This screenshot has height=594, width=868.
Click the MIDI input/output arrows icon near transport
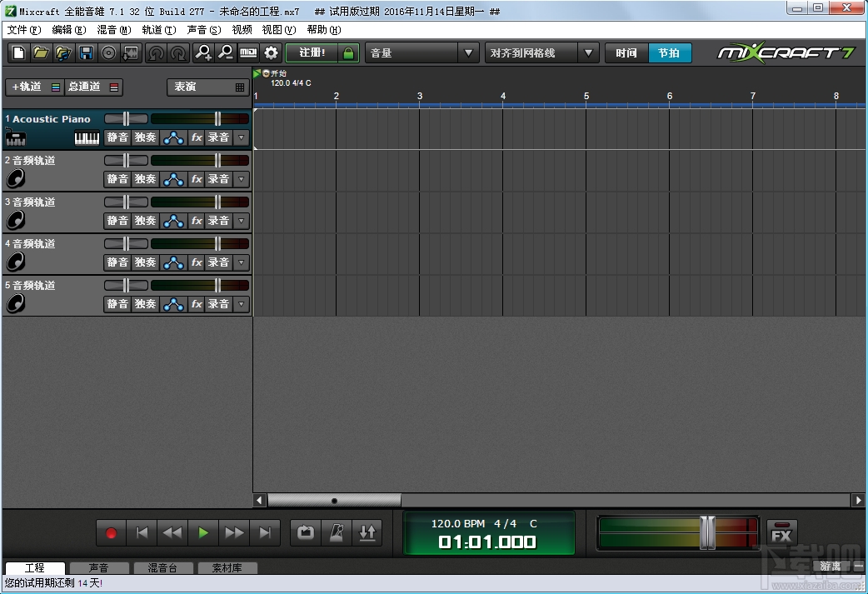(x=367, y=532)
